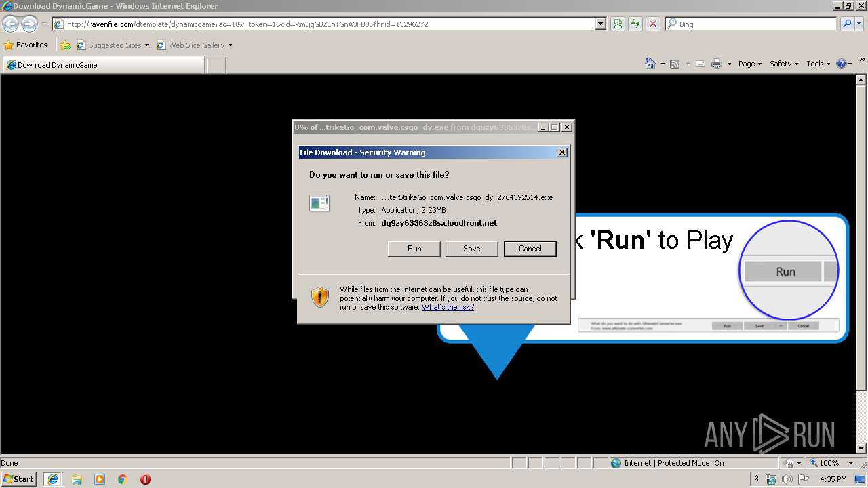Expand the zoom level dropdown arrow
This screenshot has height=488, width=868.
coord(850,463)
